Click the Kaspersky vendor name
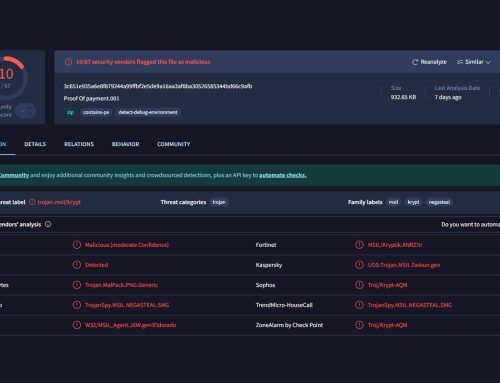 (269, 265)
